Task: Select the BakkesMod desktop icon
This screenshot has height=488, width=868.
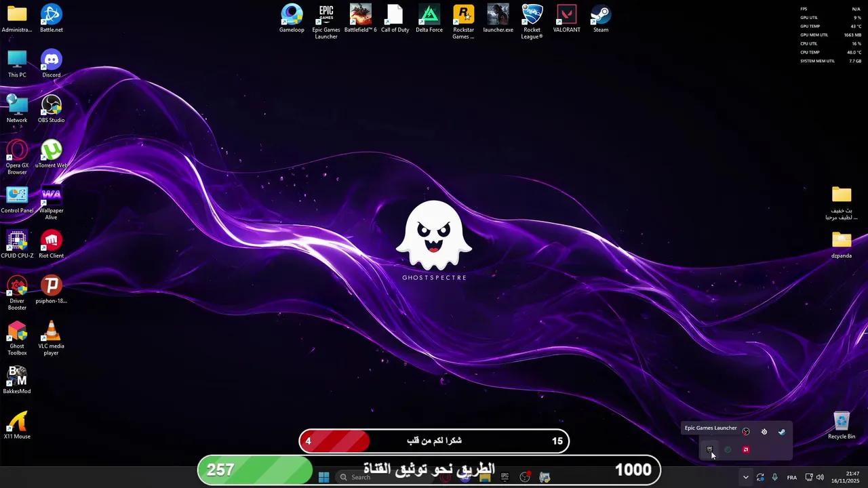Action: 17,380
